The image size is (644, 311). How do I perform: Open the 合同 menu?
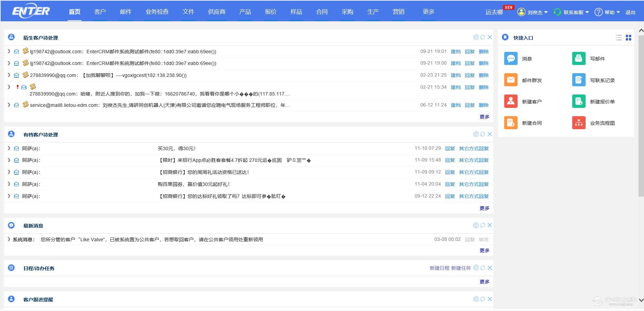tap(322, 12)
